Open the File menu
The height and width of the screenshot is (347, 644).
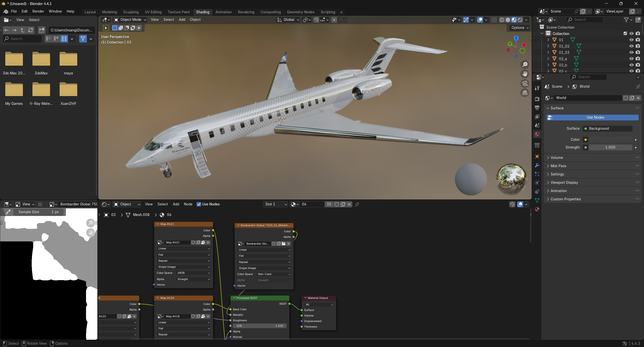click(x=14, y=11)
